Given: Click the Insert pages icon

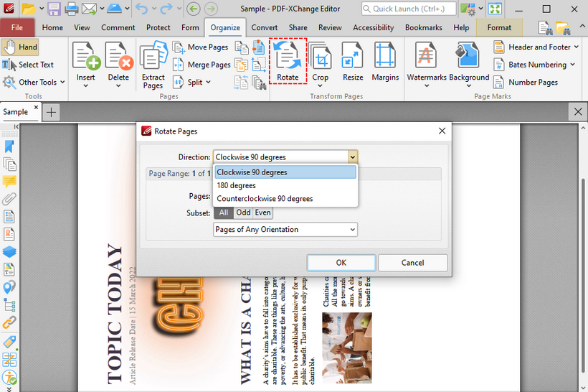Looking at the screenshot, I should 86,64.
